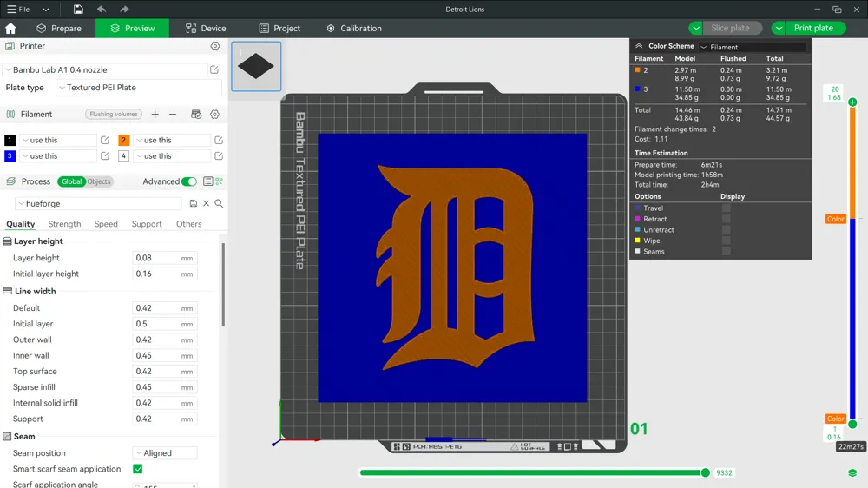
Task: Select plate 1 thumbnail
Action: click(256, 66)
